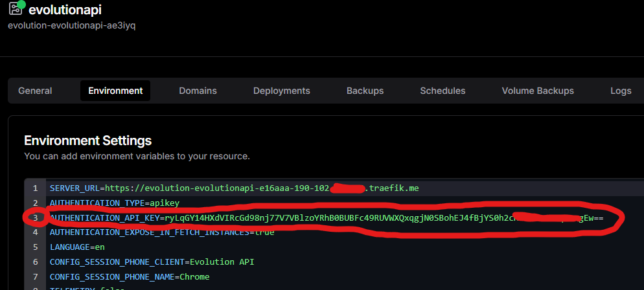
Task: Switch to the Domains tab
Action: [198, 91]
